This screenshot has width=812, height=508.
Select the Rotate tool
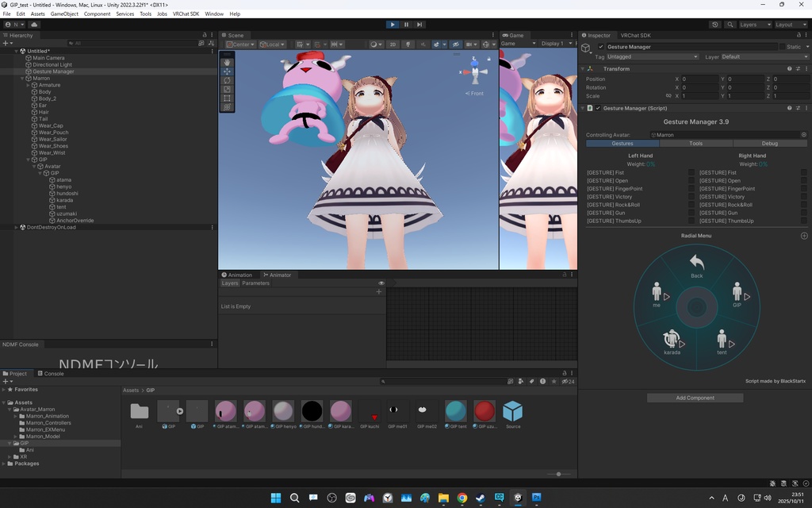[x=228, y=80]
